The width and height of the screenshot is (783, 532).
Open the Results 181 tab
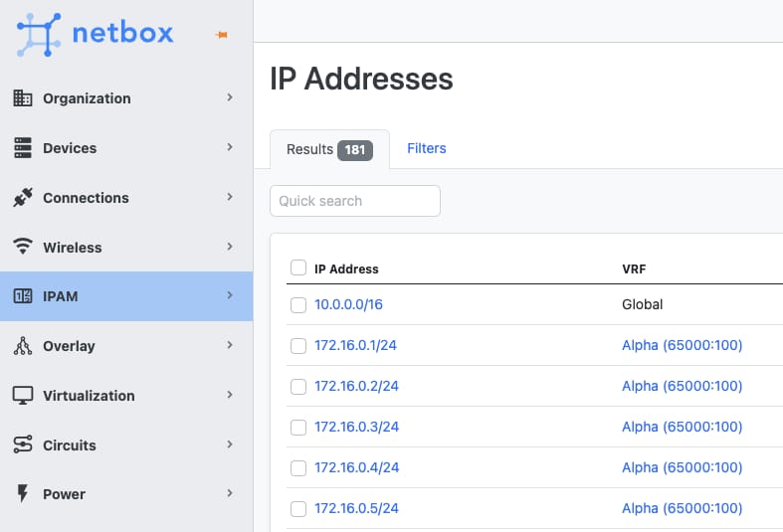[x=329, y=150]
